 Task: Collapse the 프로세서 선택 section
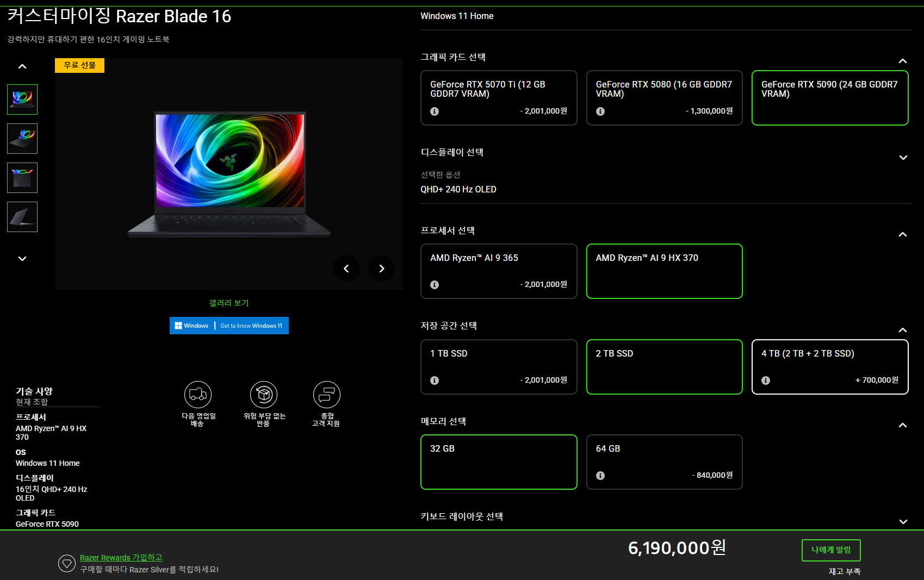coord(903,234)
